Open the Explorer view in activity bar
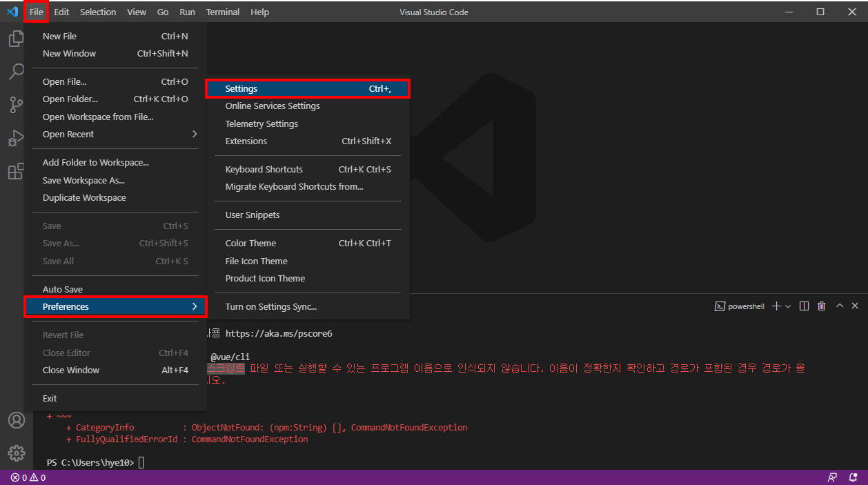 (16, 39)
